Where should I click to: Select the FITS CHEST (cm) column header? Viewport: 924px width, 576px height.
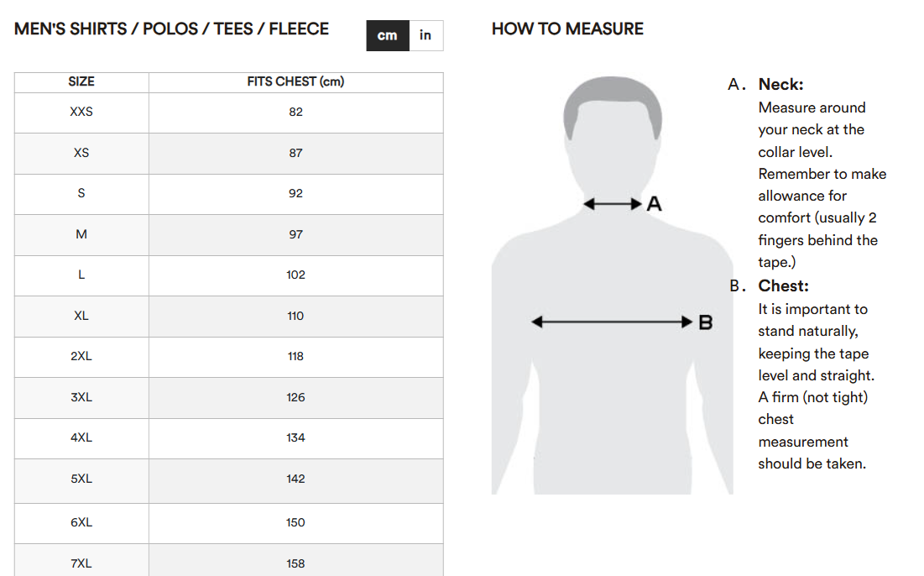pyautogui.click(x=295, y=82)
